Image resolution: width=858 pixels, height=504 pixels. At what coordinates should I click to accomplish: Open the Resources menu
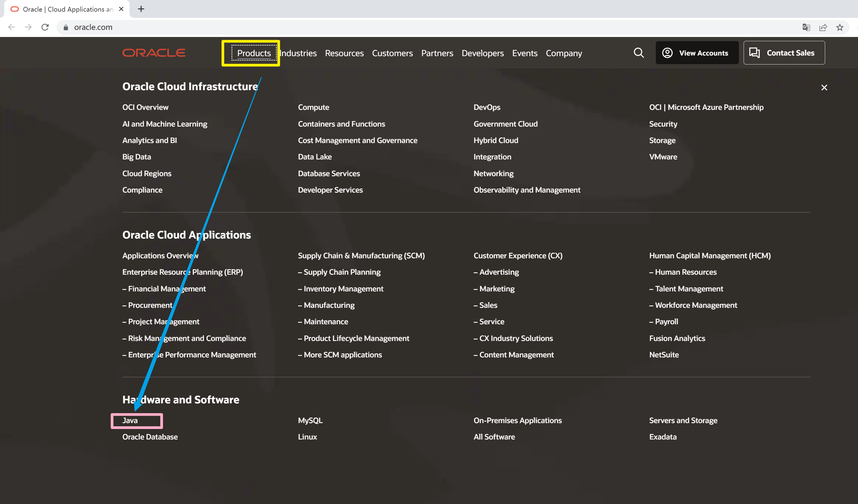click(344, 53)
